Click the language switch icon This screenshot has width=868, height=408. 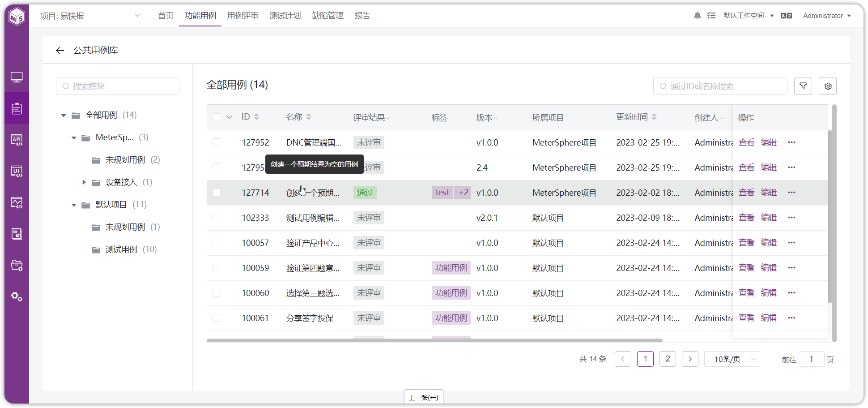tap(786, 16)
